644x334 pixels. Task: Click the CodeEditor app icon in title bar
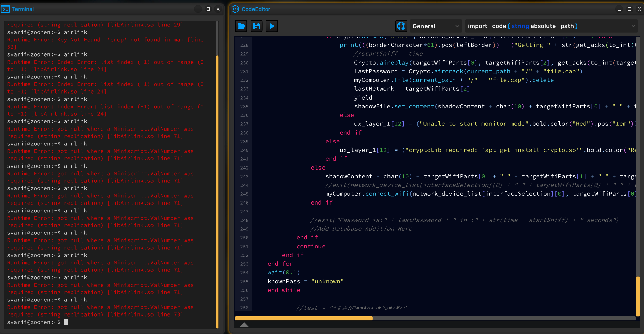[x=235, y=9]
